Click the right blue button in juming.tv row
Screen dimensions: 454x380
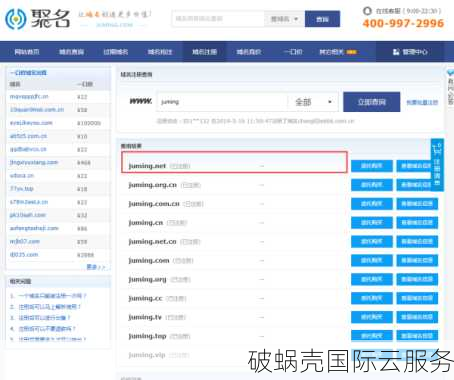click(417, 317)
